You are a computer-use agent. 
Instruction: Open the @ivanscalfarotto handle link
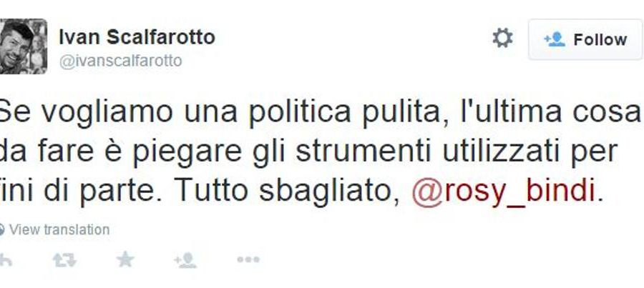[121, 61]
